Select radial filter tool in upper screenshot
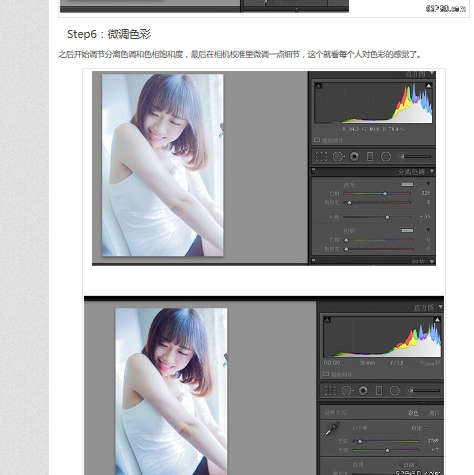 (x=386, y=156)
